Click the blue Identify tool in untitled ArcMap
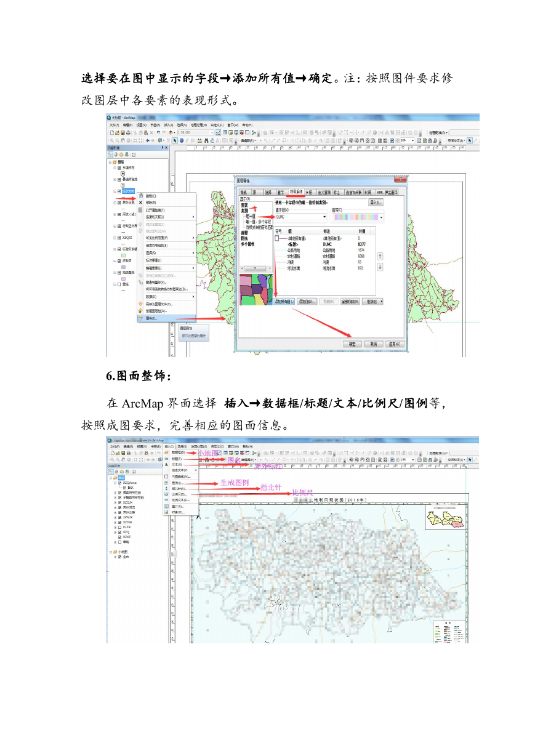 [181, 140]
